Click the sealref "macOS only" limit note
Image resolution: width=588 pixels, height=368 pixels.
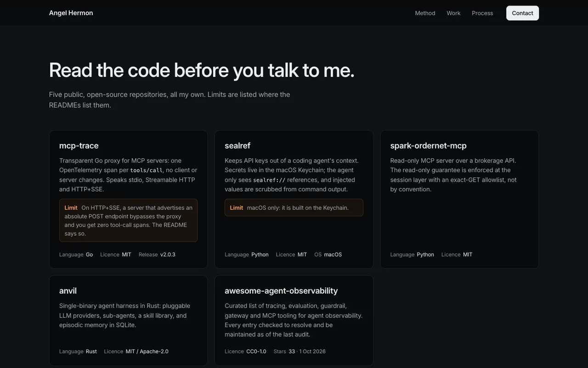294,207
